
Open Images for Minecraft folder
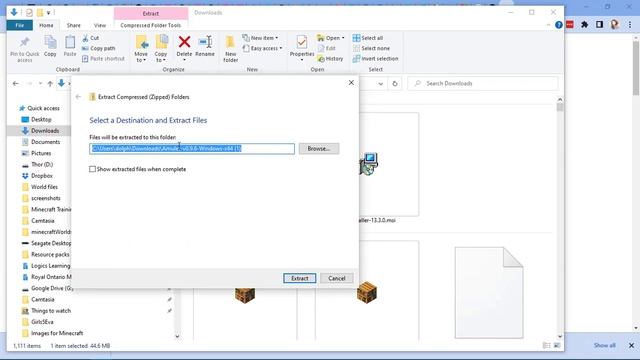point(57,333)
